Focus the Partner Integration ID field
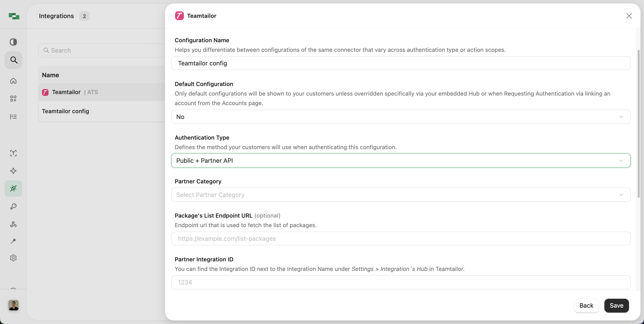Screen dimensions: 644x324 401,282
